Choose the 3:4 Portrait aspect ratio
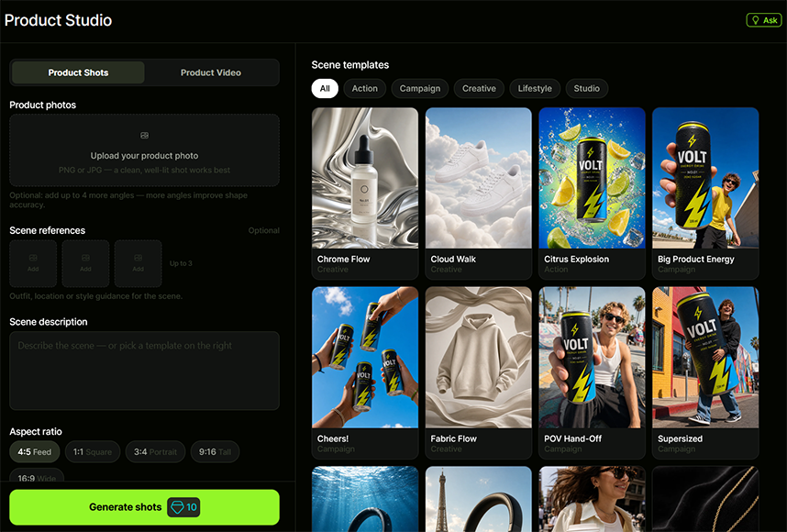Image resolution: width=787 pixels, height=532 pixels. [155, 451]
